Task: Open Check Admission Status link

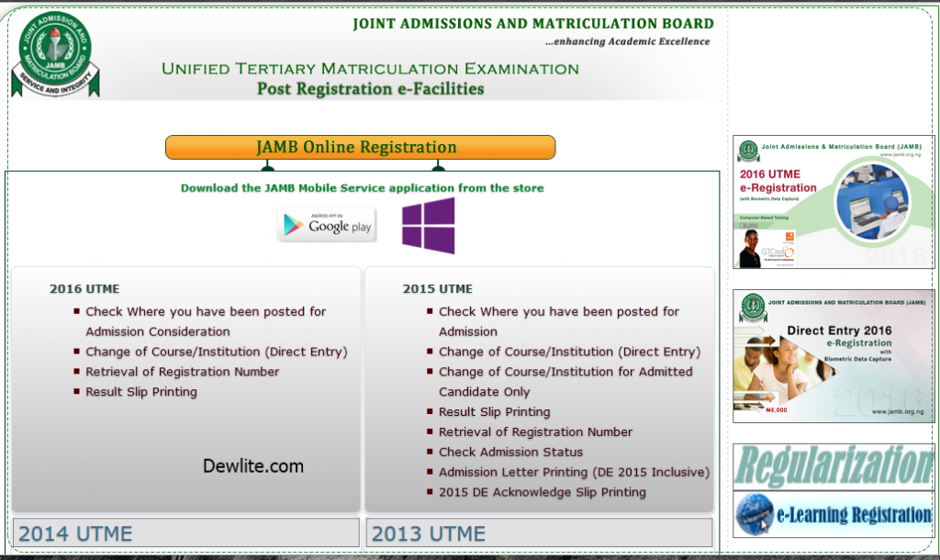Action: (x=510, y=452)
